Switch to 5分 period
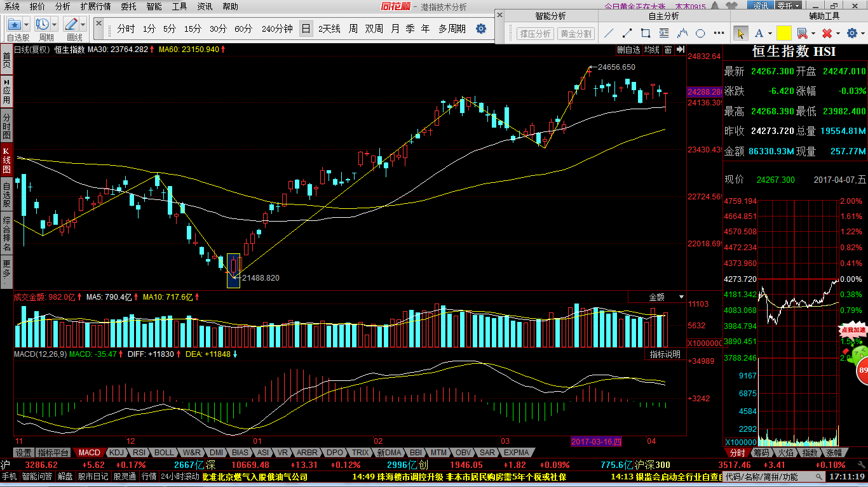 point(170,29)
